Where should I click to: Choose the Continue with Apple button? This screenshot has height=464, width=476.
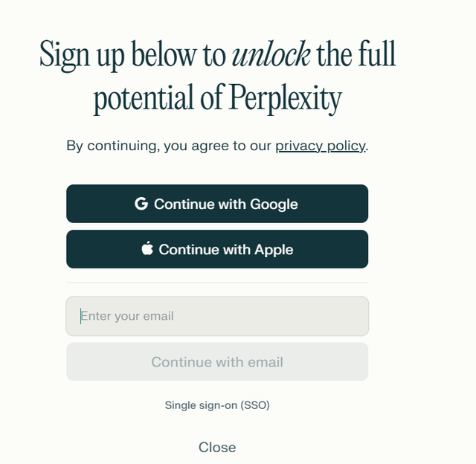tap(217, 249)
